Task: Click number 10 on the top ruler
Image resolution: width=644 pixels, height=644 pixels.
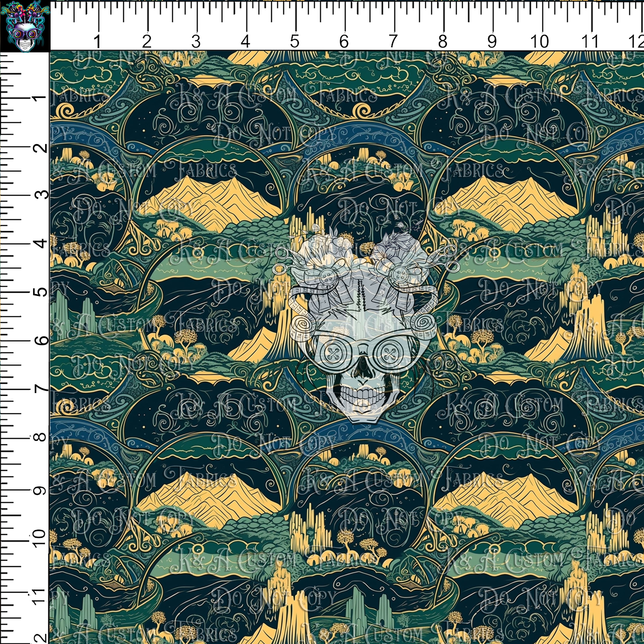Action: (539, 42)
